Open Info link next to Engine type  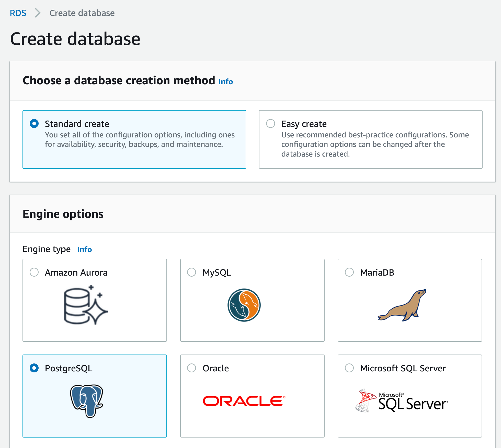84,250
